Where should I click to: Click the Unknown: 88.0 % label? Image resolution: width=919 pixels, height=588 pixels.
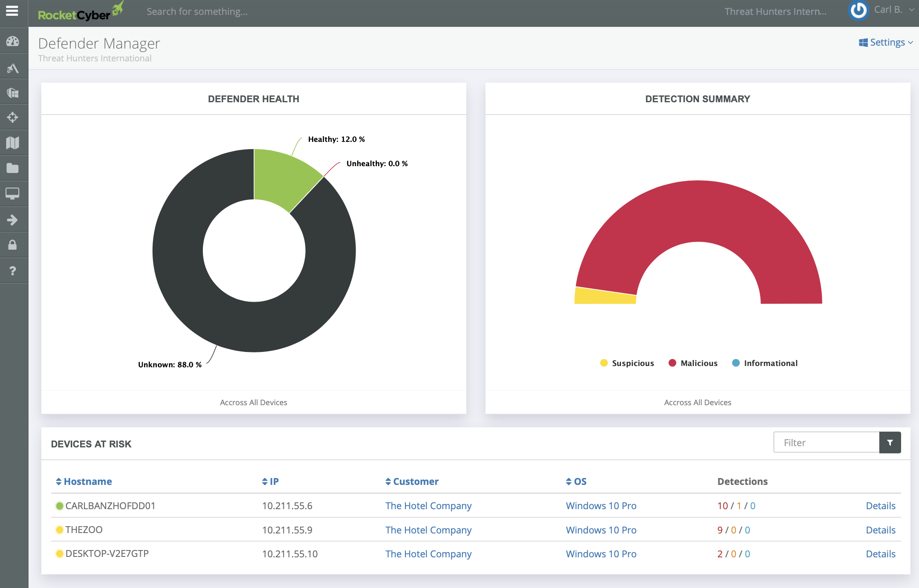coord(170,365)
